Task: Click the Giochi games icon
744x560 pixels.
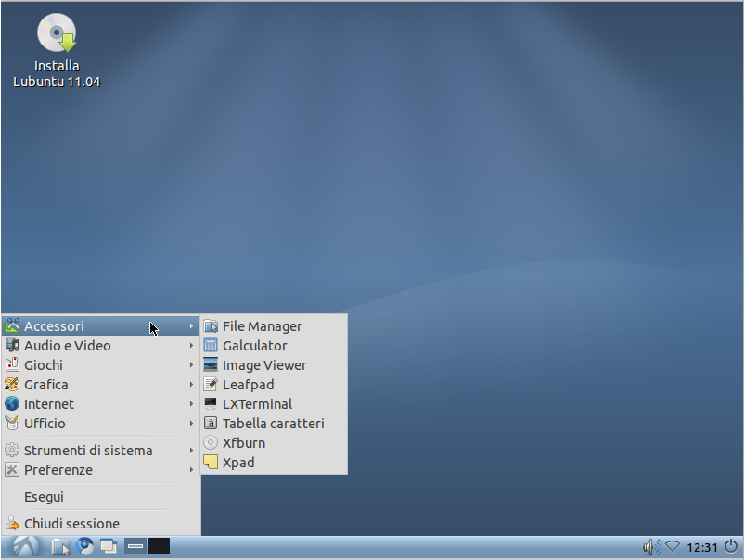Action: coord(12,365)
